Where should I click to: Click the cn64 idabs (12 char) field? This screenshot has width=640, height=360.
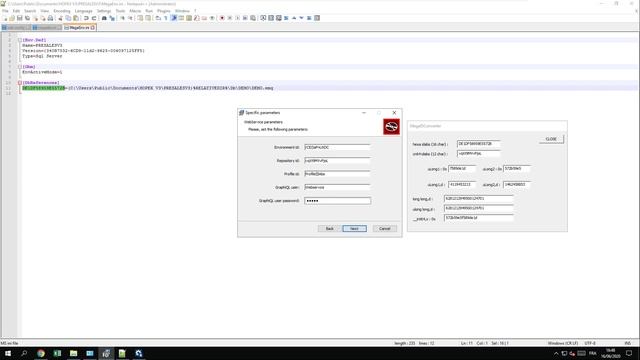click(478, 153)
